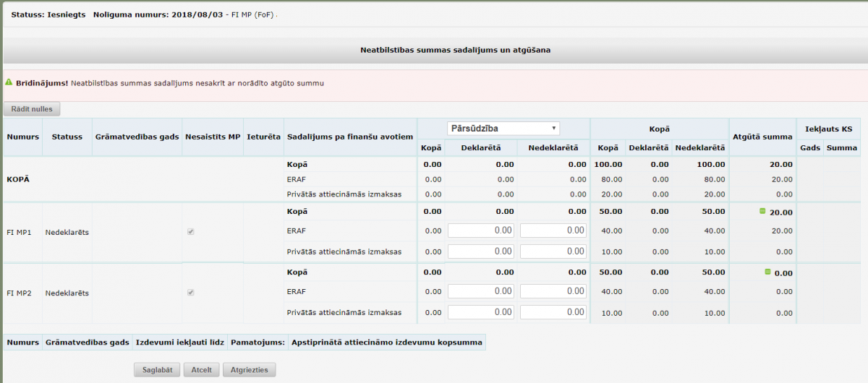The height and width of the screenshot is (383, 868).
Task: Click FI MP2 ERAF Deklarēta input field
Action: coord(481,291)
